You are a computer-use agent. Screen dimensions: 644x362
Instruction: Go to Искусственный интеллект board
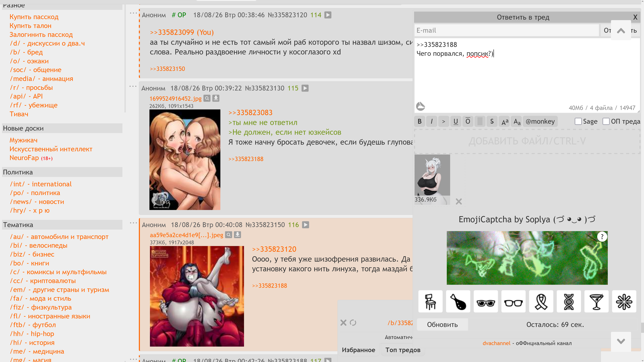point(51,149)
